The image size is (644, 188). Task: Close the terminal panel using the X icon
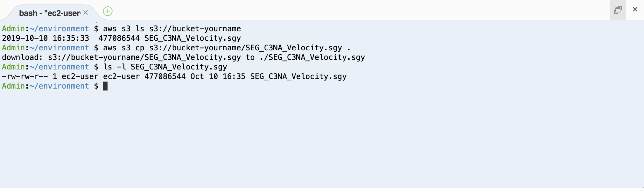(x=635, y=10)
